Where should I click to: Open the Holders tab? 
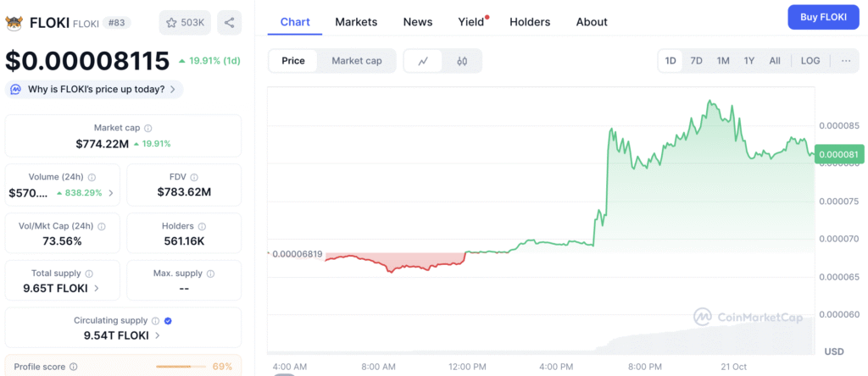[x=530, y=22]
